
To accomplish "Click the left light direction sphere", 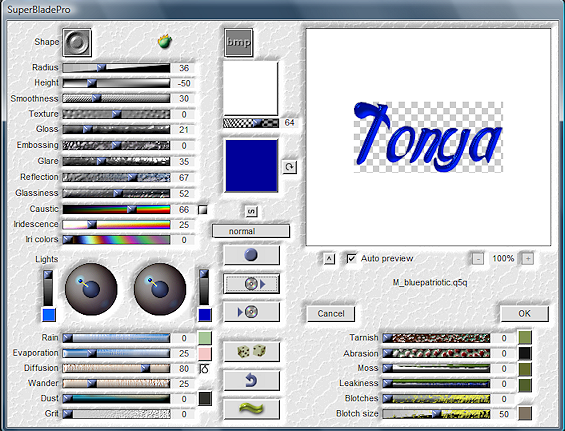I will (91, 289).
